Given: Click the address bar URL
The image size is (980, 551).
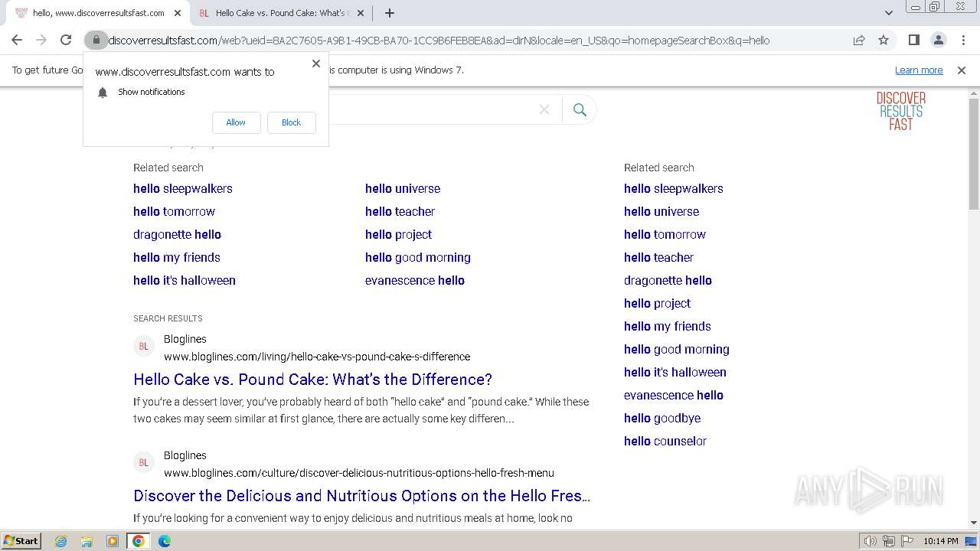Looking at the screenshot, I should tap(439, 41).
